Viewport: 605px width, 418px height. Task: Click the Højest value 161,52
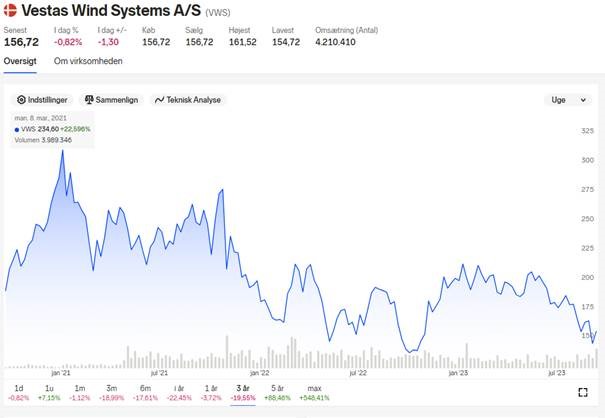(x=243, y=42)
